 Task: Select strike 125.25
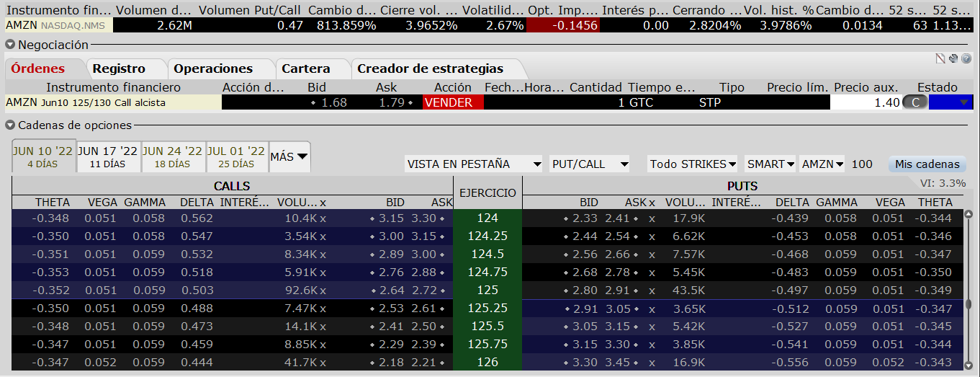click(487, 308)
